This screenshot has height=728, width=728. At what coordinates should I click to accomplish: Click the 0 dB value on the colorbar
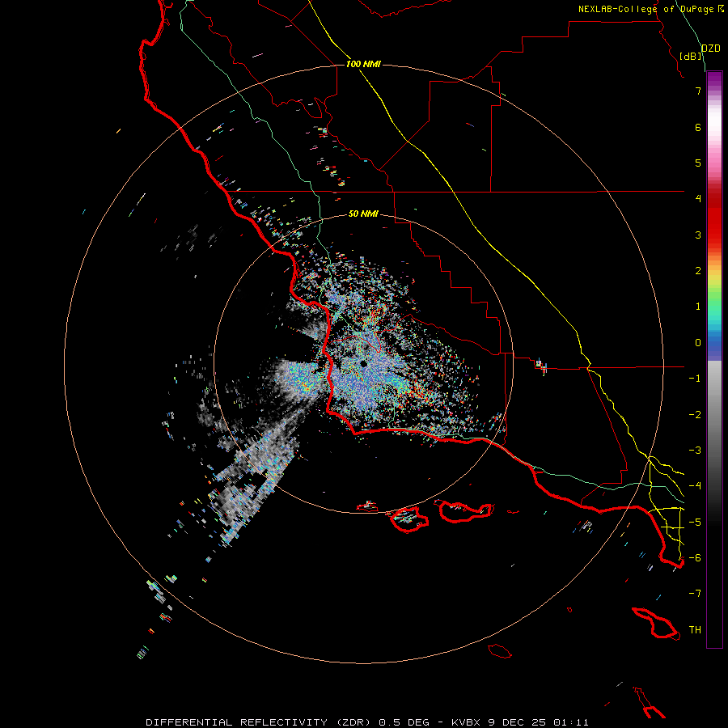pos(698,343)
